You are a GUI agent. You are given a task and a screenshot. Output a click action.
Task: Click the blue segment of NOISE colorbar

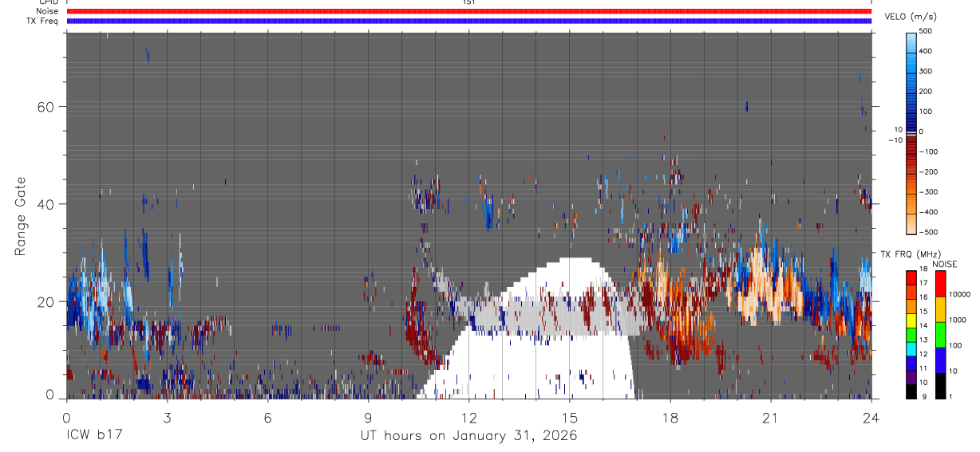click(939, 360)
